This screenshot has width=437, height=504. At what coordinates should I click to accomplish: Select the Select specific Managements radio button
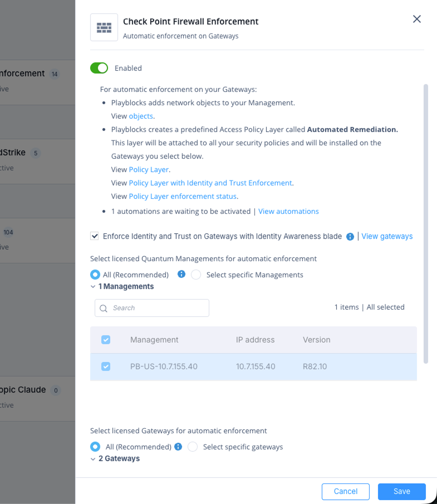196,275
